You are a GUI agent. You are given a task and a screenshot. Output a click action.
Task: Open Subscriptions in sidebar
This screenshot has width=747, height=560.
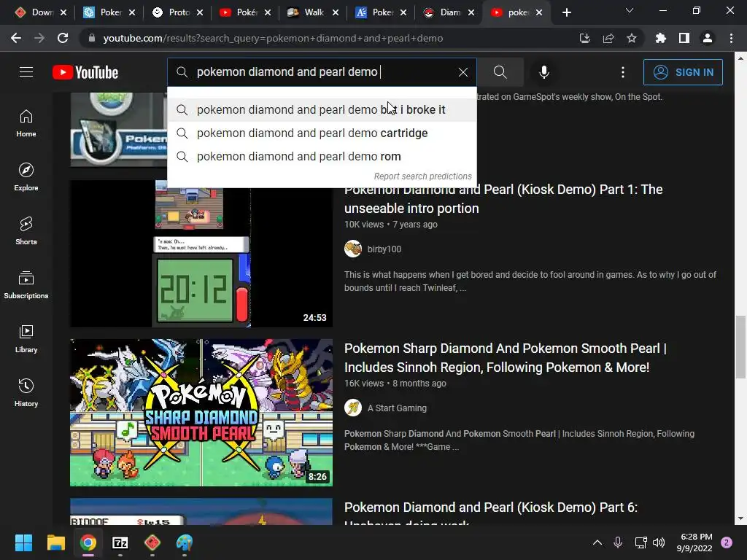click(x=26, y=285)
